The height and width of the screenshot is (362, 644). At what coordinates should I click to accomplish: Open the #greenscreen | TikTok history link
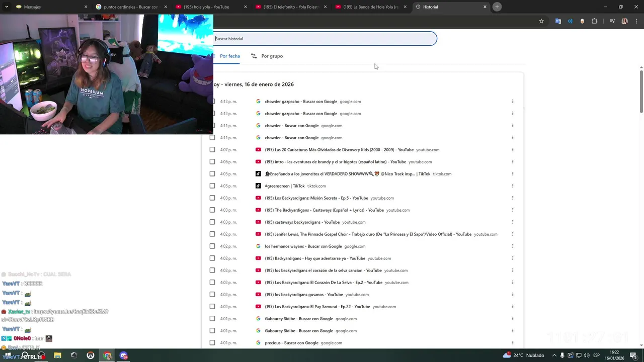pyautogui.click(x=285, y=186)
